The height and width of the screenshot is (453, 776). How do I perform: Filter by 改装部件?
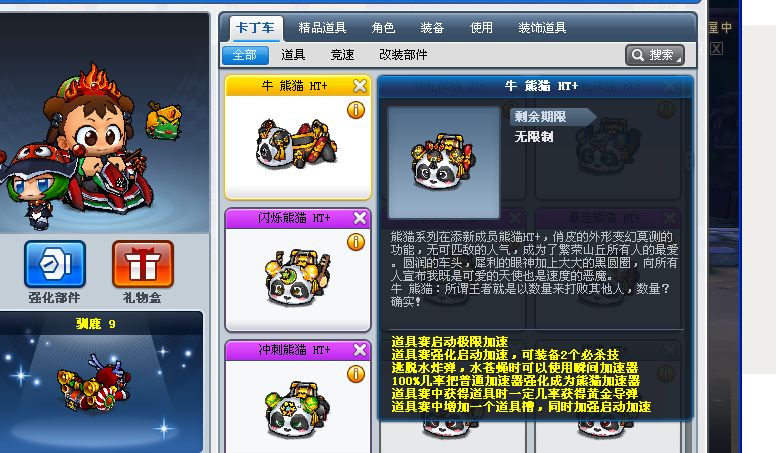[x=403, y=55]
